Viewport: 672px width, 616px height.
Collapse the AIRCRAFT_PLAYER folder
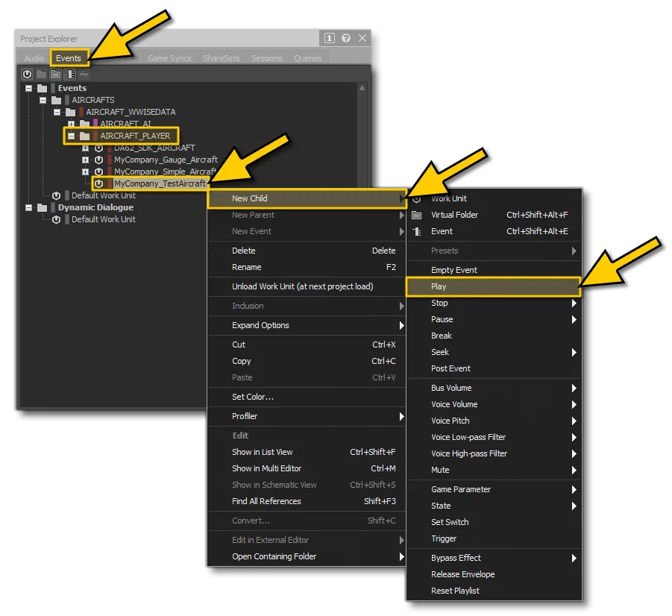tap(71, 136)
